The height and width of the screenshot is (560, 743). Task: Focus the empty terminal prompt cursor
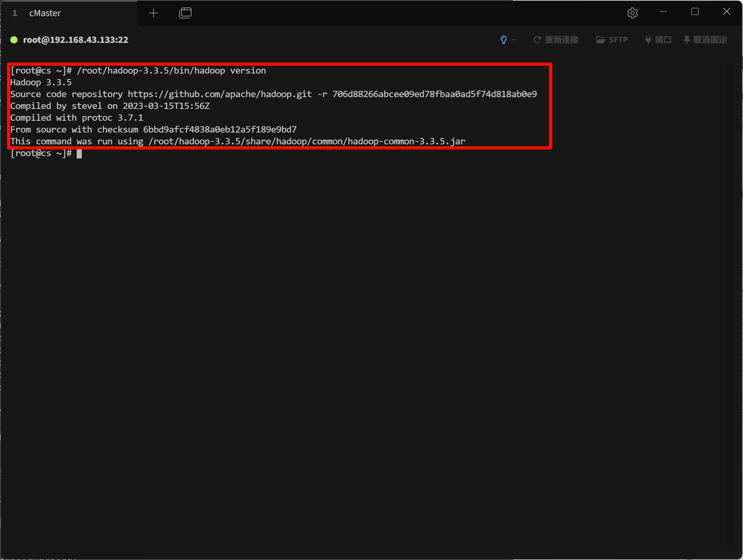tap(79, 154)
